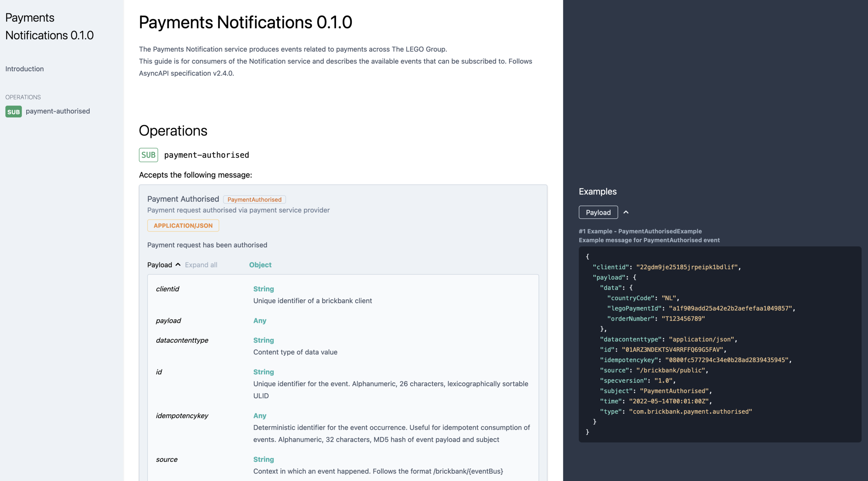
Task: Click the Payload button under Examples
Action: click(x=598, y=212)
